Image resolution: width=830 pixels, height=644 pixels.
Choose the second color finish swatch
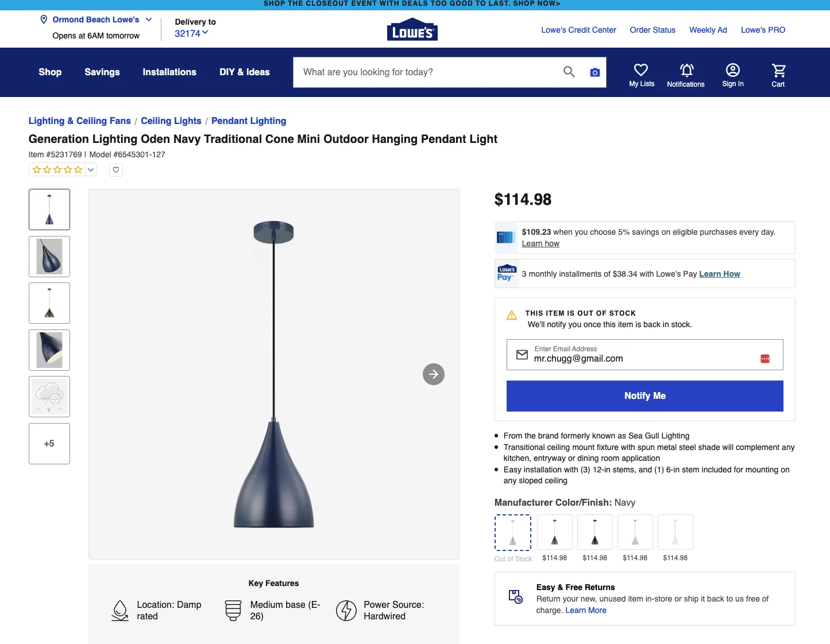pyautogui.click(x=554, y=533)
